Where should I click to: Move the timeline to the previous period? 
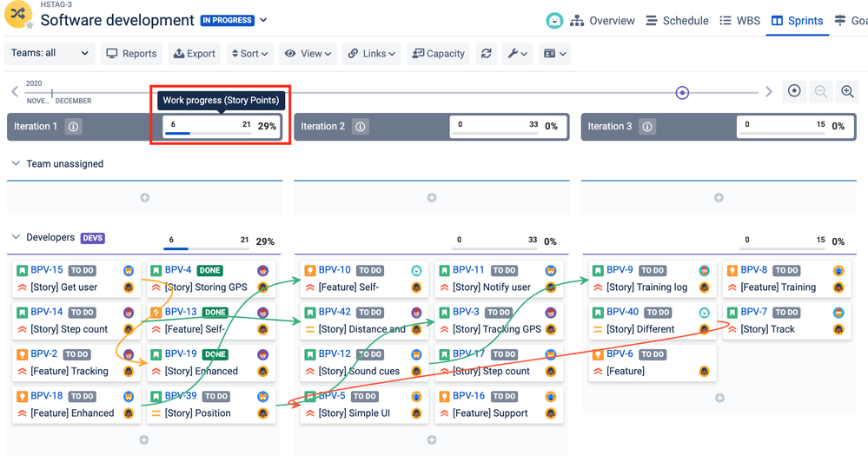[x=15, y=92]
